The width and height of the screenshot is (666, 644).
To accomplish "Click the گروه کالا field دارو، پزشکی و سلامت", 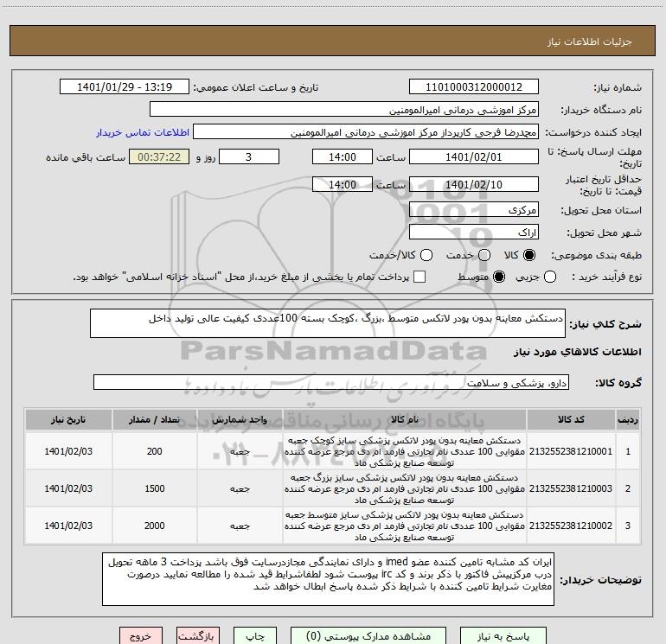I will click(x=331, y=382).
